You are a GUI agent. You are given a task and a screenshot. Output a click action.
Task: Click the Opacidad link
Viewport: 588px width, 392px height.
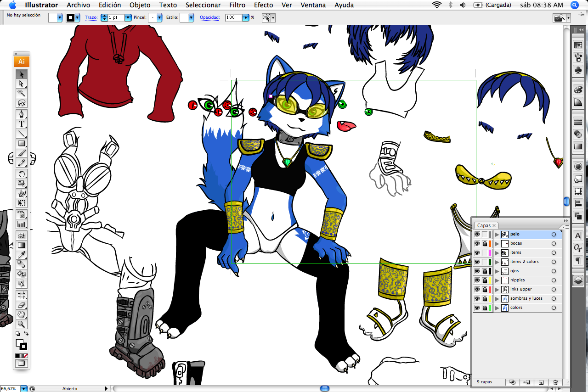tap(209, 17)
